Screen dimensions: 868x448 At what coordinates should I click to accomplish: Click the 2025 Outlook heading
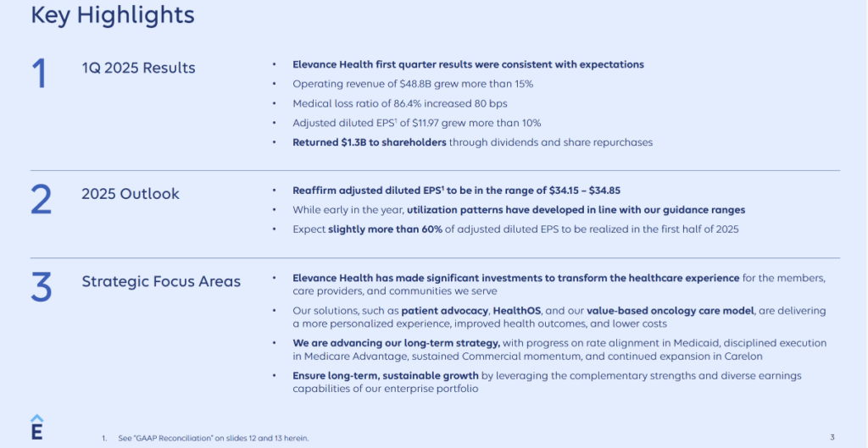point(131,194)
